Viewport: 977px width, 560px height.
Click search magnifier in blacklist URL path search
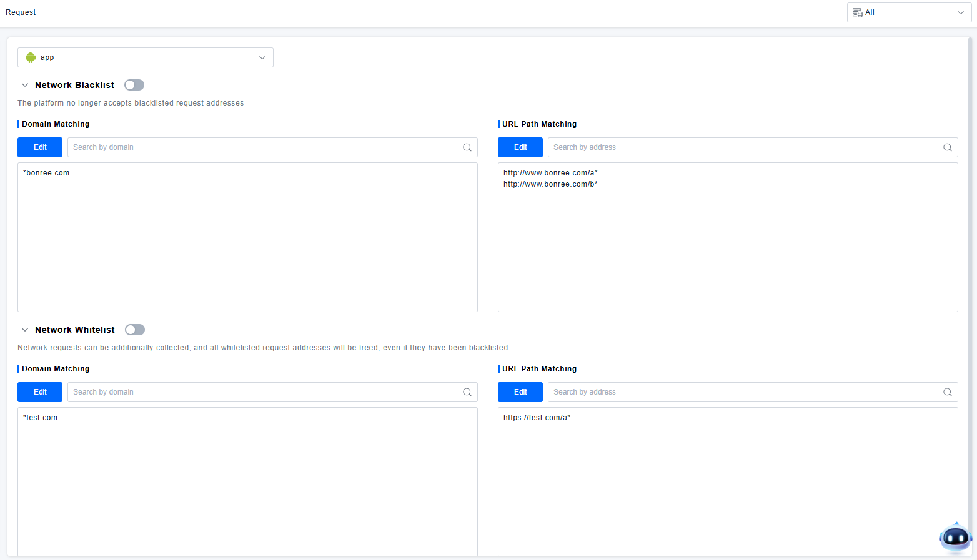click(x=947, y=147)
